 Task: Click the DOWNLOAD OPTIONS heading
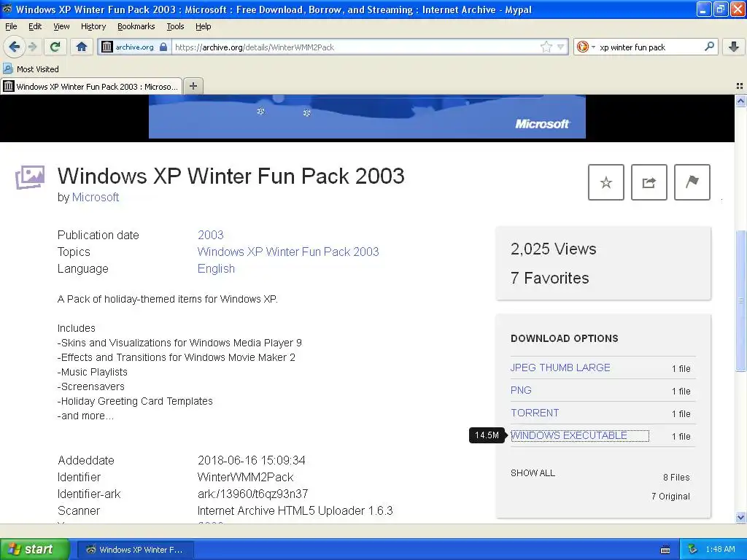[565, 338]
